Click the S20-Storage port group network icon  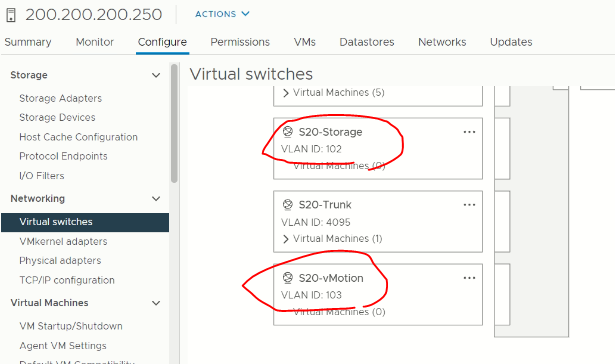tap(287, 132)
